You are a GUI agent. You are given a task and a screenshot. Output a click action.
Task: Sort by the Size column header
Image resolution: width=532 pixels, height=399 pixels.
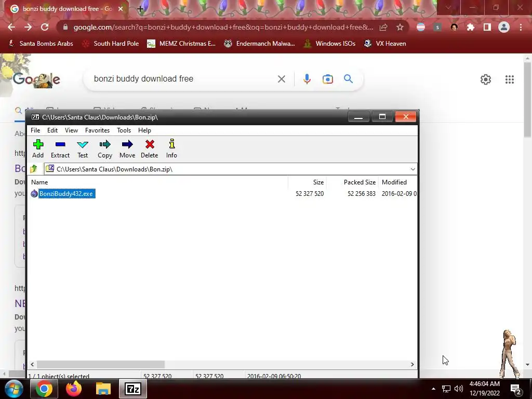tap(318, 182)
